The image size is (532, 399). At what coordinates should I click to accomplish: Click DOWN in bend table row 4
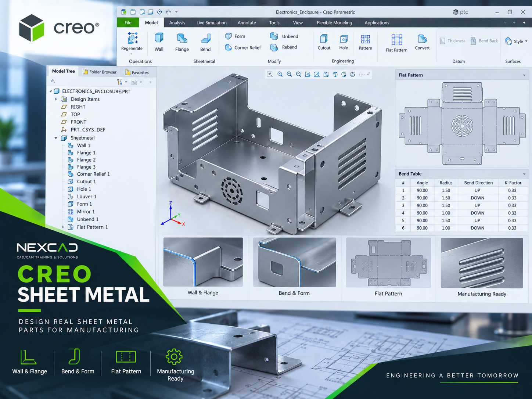(478, 213)
